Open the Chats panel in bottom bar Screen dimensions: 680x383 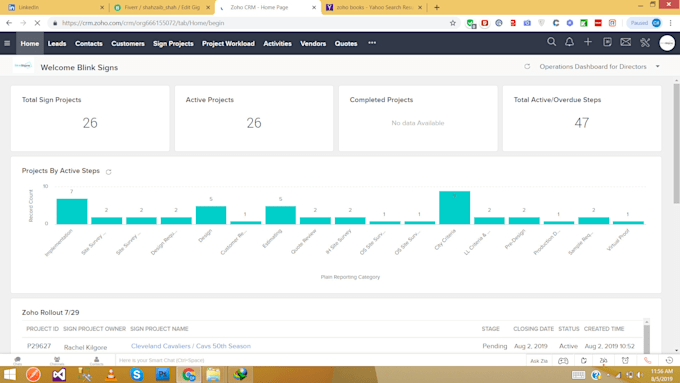17,360
